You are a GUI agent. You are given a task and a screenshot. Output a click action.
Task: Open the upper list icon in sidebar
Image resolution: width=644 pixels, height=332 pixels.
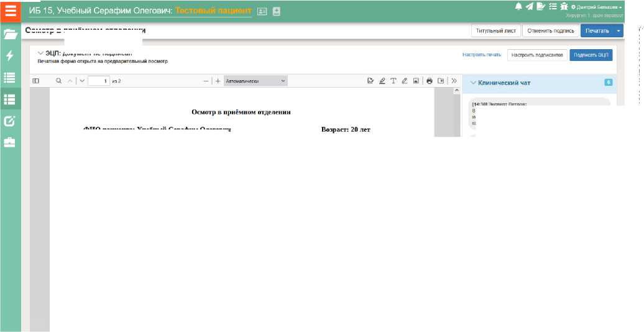pos(9,77)
